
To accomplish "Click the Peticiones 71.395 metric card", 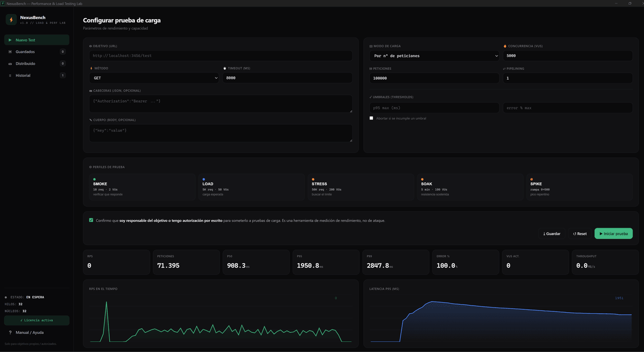I will pos(186,262).
